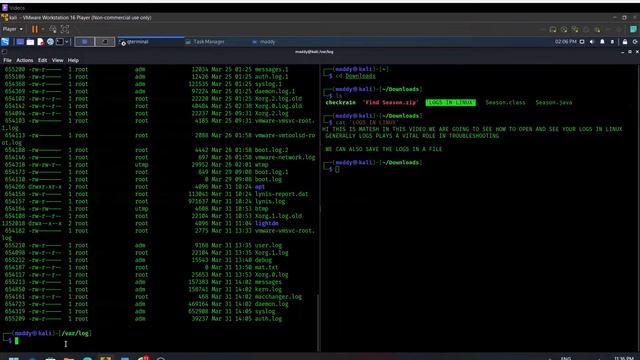Click the underlined Downloads text after cd
The image size is (640, 360).
tap(360, 76)
